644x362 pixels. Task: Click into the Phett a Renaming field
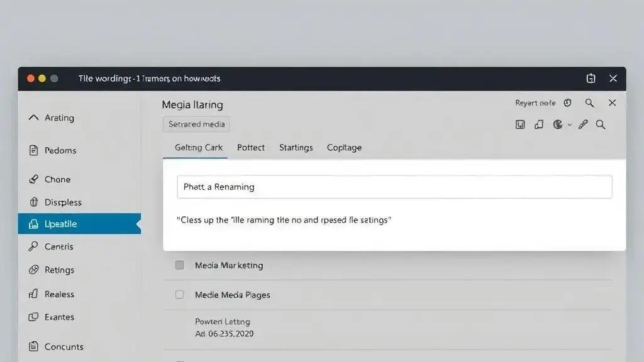click(x=394, y=187)
